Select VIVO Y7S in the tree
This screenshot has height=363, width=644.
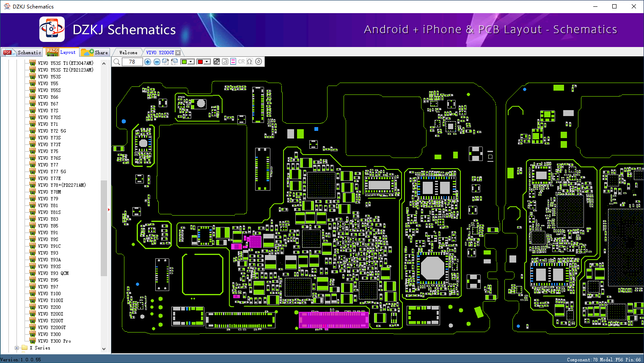[48, 111]
